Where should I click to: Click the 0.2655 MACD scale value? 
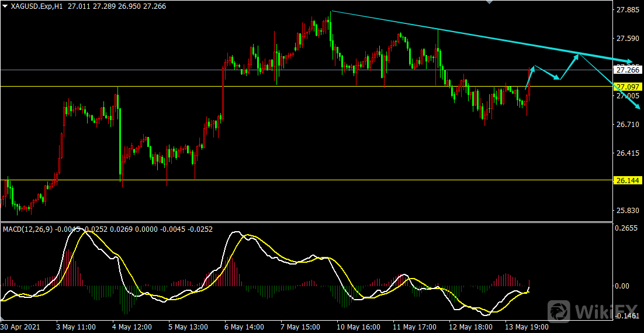tap(628, 228)
